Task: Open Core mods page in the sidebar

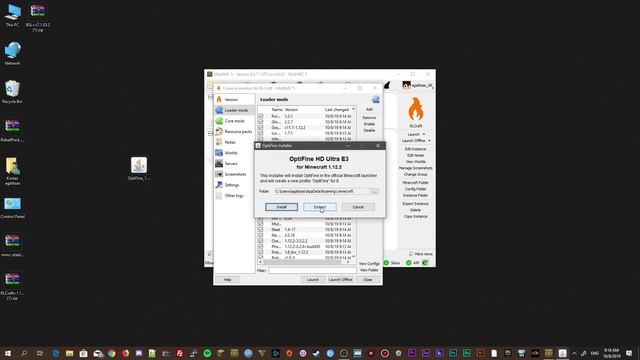Action: coord(235,121)
